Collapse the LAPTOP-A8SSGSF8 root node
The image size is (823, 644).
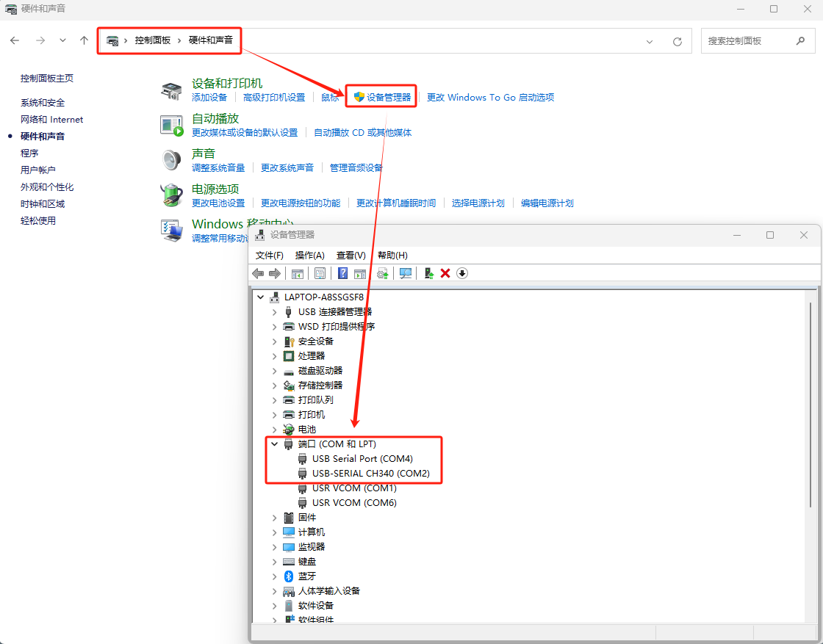[x=260, y=297]
